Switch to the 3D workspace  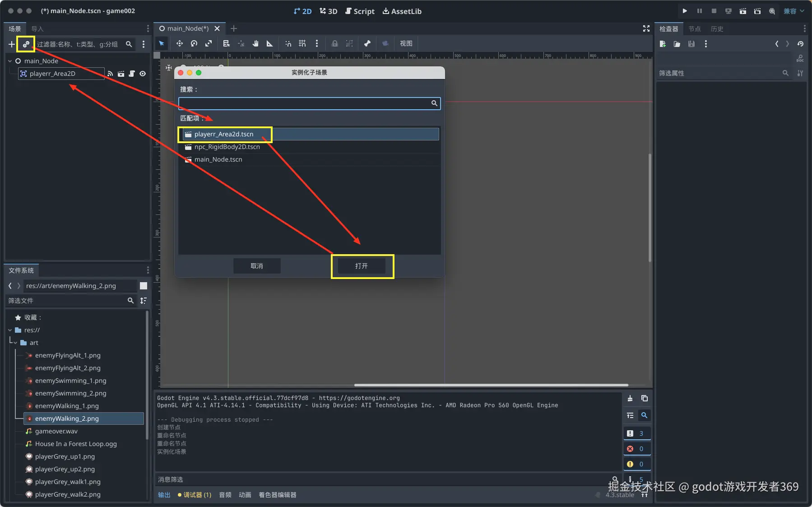[328, 11]
